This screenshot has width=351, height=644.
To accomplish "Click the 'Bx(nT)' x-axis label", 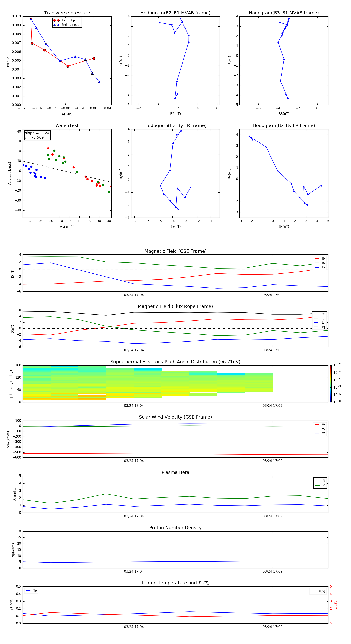I will [284, 227].
